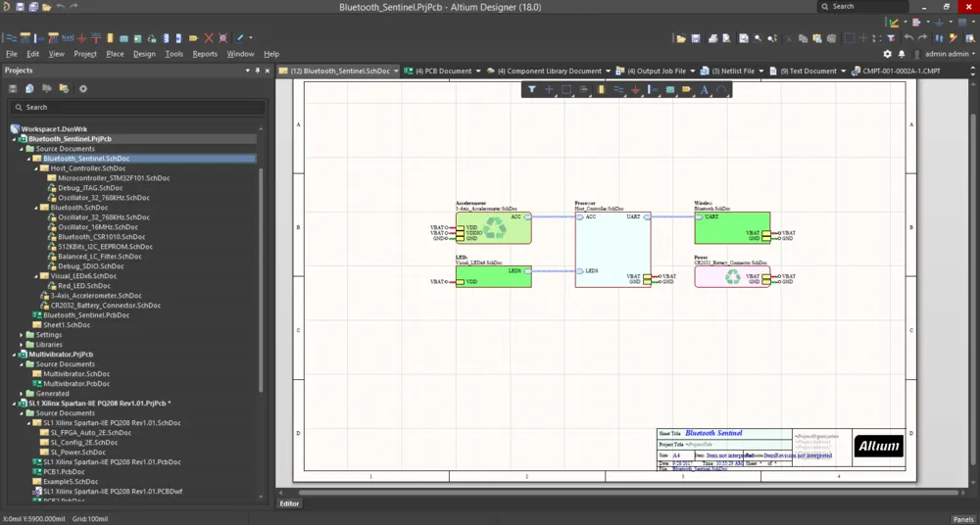Expand the Libraries folder
The height and width of the screenshot is (525, 980).
(22, 345)
